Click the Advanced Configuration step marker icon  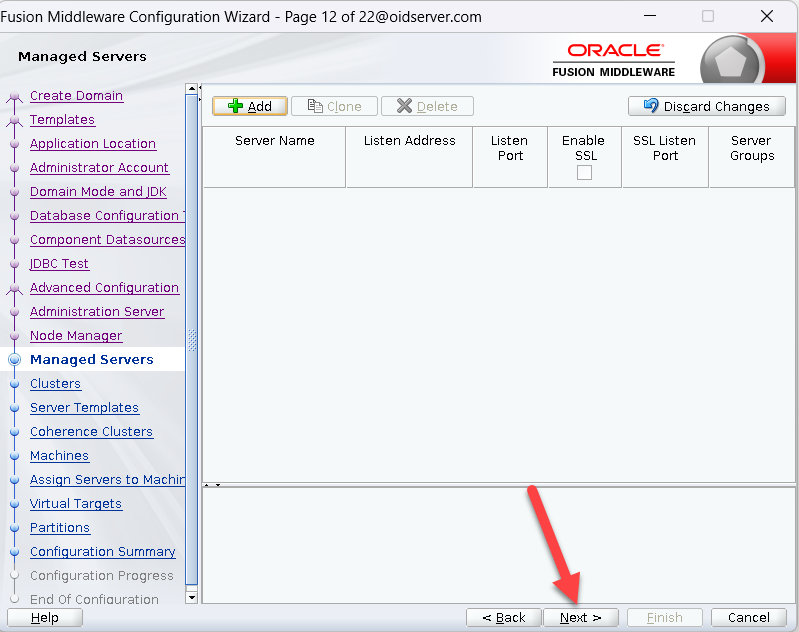coord(14,289)
